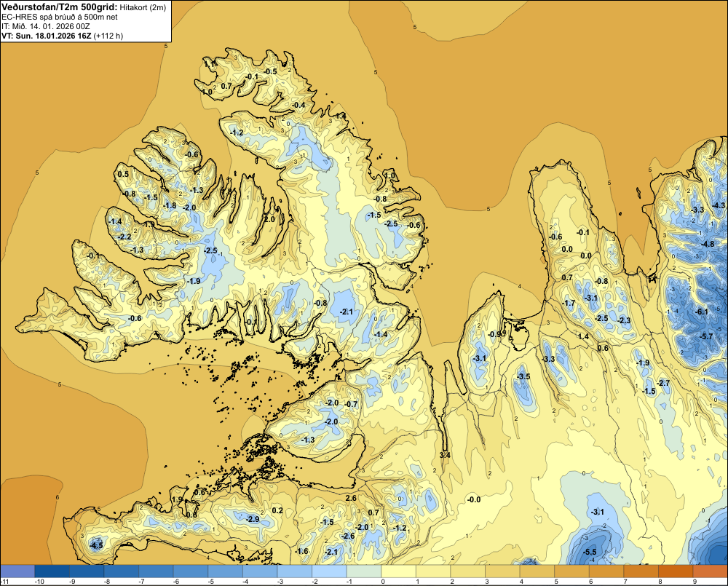
Task: Click the "-0.4" temperature value on the map
Action: (x=298, y=105)
